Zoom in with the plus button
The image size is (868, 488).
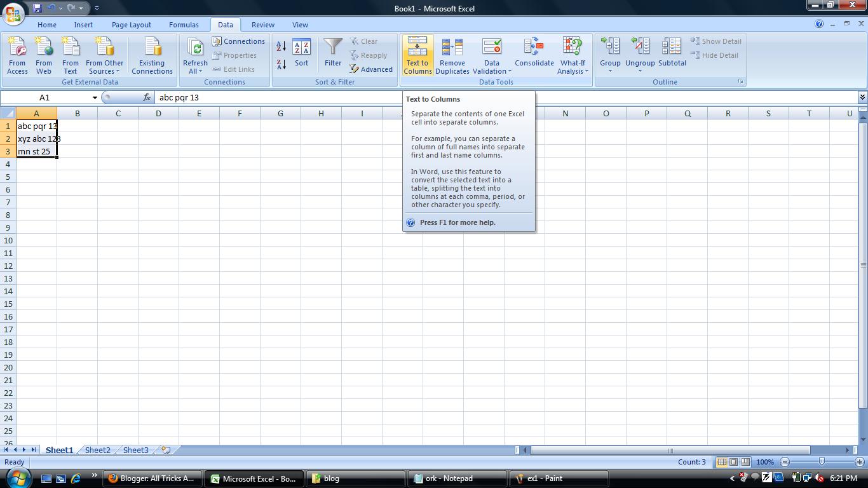pyautogui.click(x=859, y=462)
